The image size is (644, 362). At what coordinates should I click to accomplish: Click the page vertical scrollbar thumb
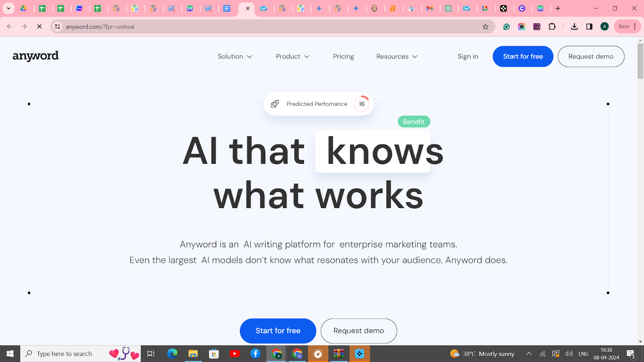tap(640, 61)
